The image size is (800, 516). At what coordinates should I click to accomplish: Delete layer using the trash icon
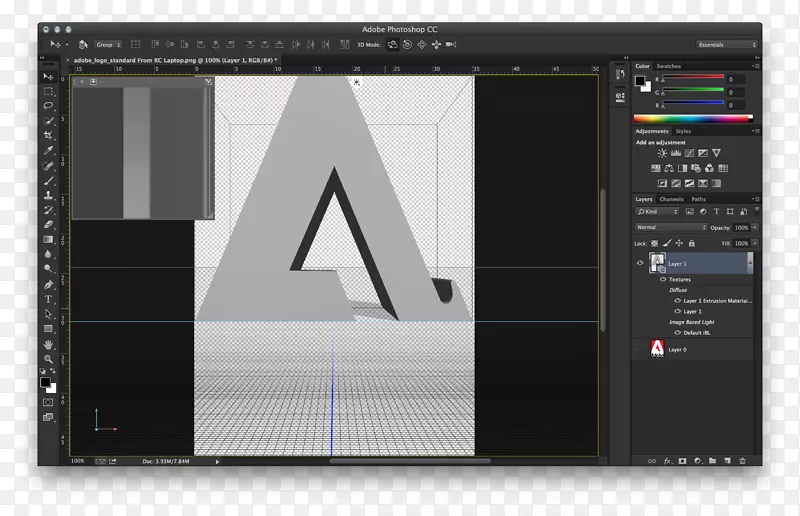coord(742,461)
